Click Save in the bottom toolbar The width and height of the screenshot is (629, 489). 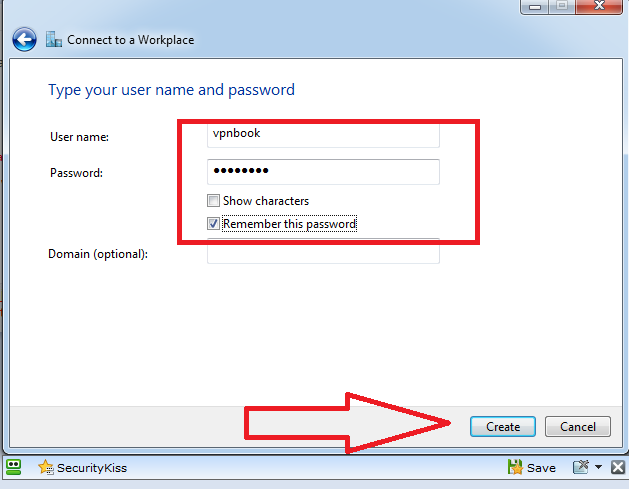click(541, 467)
